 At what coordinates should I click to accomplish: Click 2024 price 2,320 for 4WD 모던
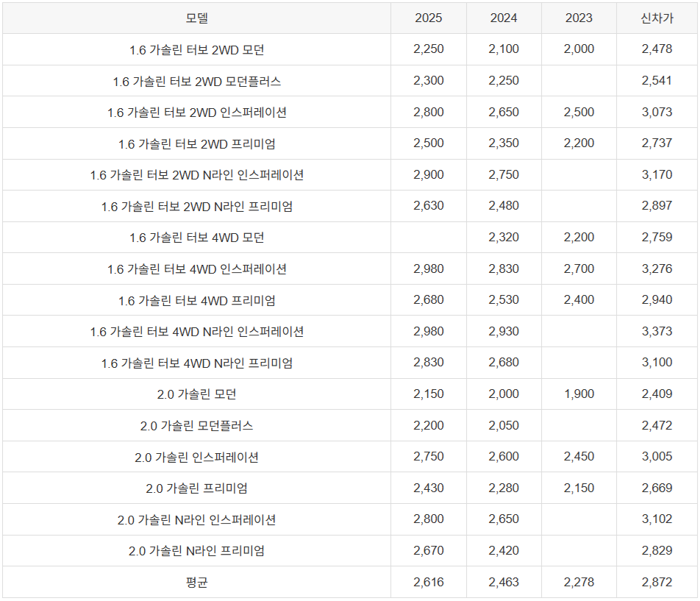[x=504, y=237]
